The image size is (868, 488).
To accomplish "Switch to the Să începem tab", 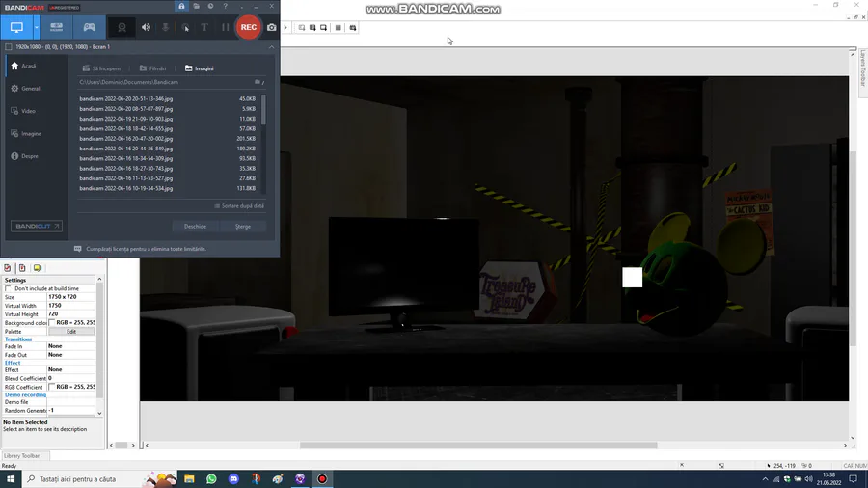I will click(x=101, y=68).
